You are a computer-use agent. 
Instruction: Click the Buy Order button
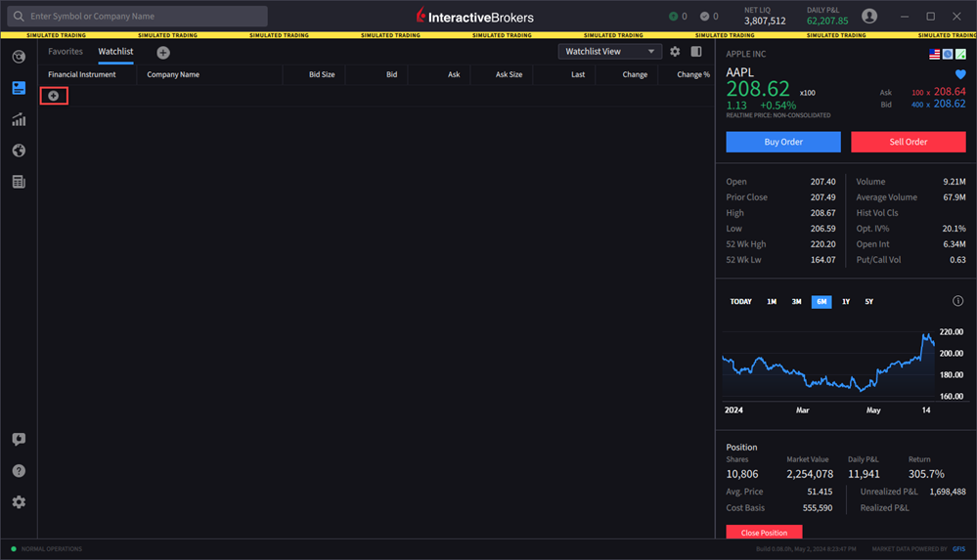click(783, 142)
